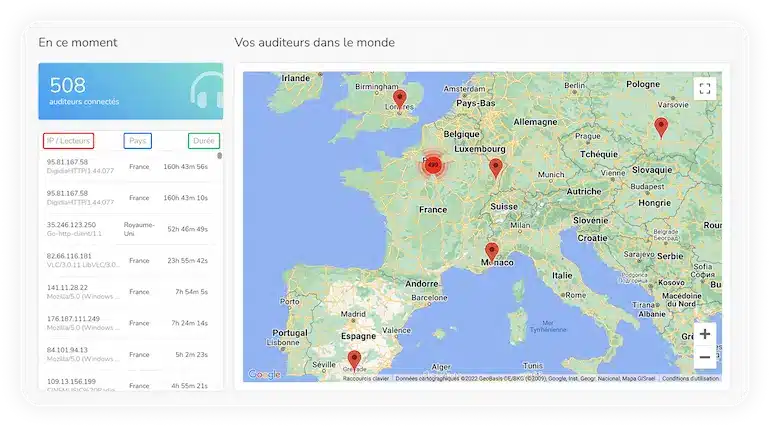Sort by IP / Lecteurs column
Screen dimensions: 770x427
click(x=68, y=141)
